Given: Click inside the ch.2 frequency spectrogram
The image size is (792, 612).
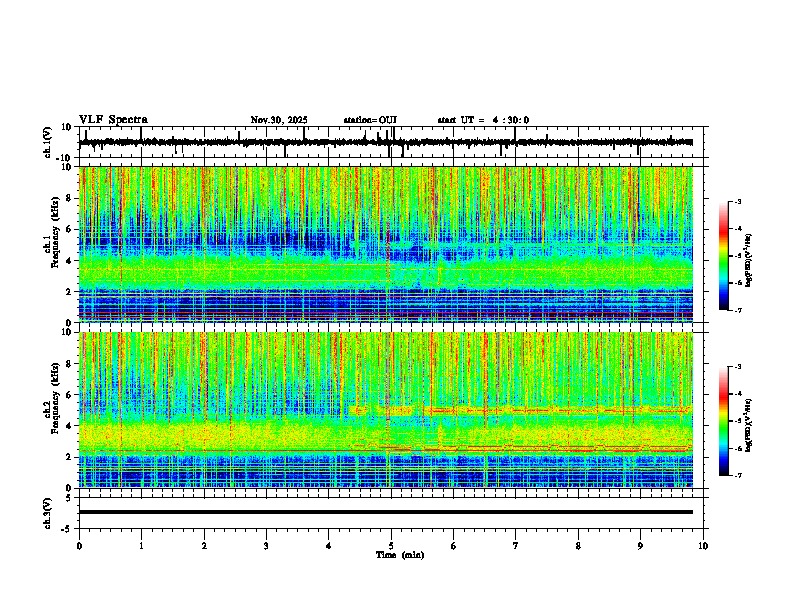Looking at the screenshot, I should [x=386, y=410].
